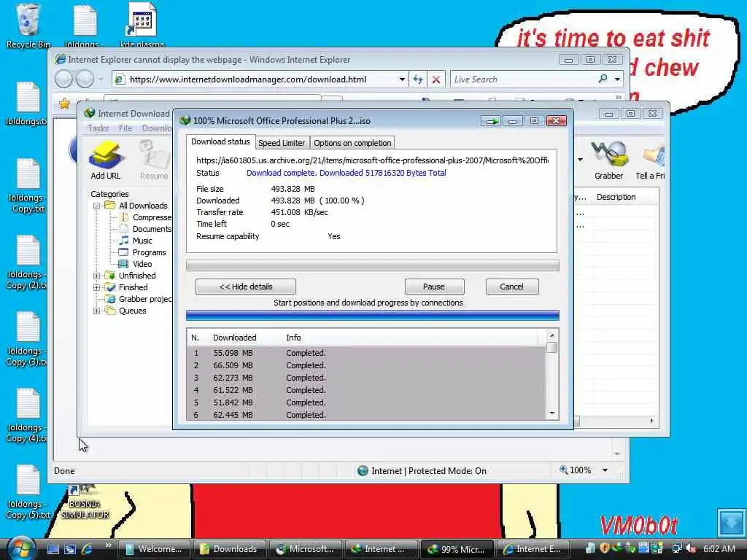The height and width of the screenshot is (560, 747).
Task: Select the Compressed category
Action: click(x=145, y=217)
